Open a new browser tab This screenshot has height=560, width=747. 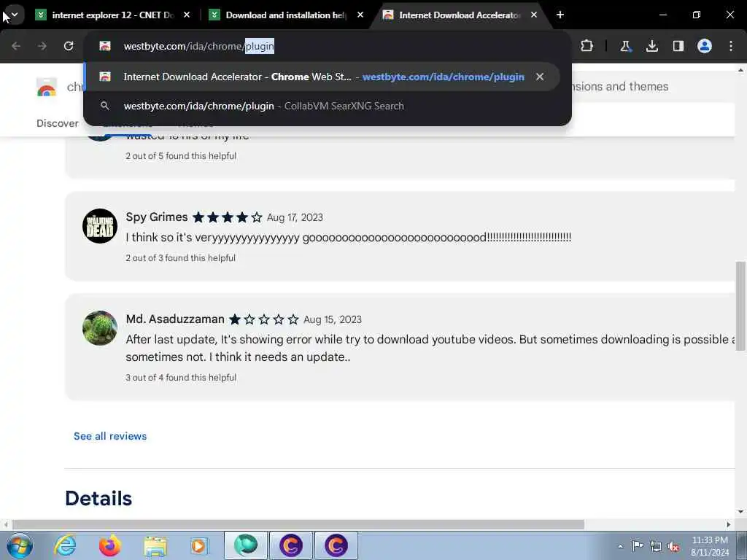pyautogui.click(x=560, y=15)
